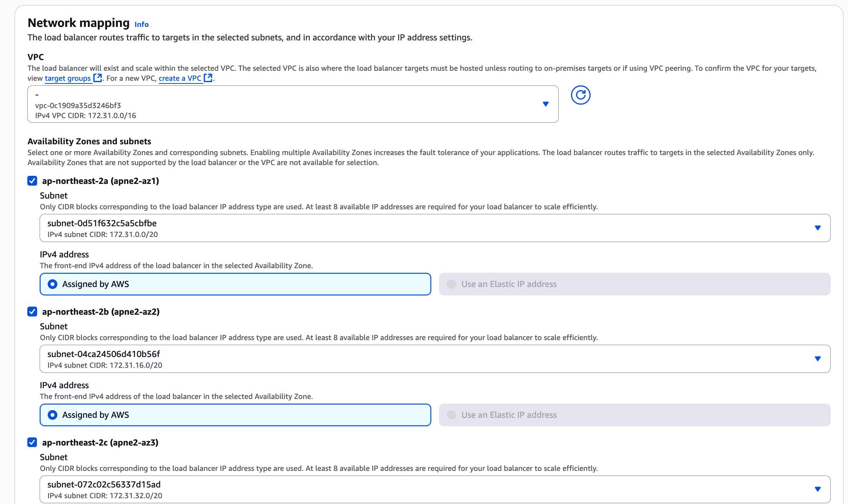The height and width of the screenshot is (504, 848).
Task: Click arrow icon on subnet-0d51f632c5a5cbfbe selector
Action: coord(818,228)
